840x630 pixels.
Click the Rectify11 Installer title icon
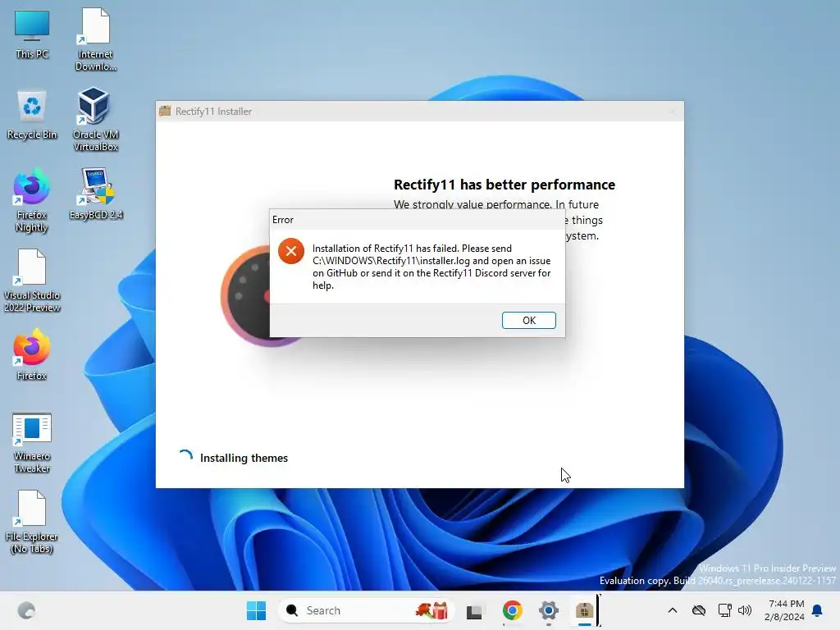165,111
